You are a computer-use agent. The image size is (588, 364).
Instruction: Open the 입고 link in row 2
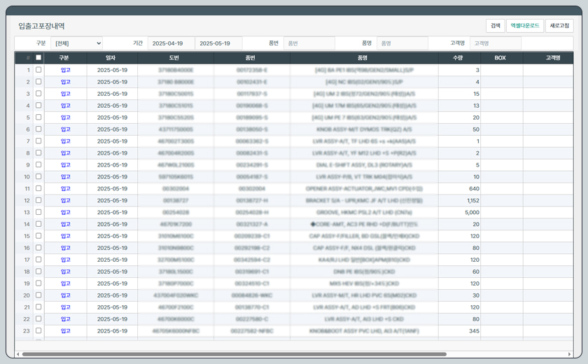click(66, 82)
